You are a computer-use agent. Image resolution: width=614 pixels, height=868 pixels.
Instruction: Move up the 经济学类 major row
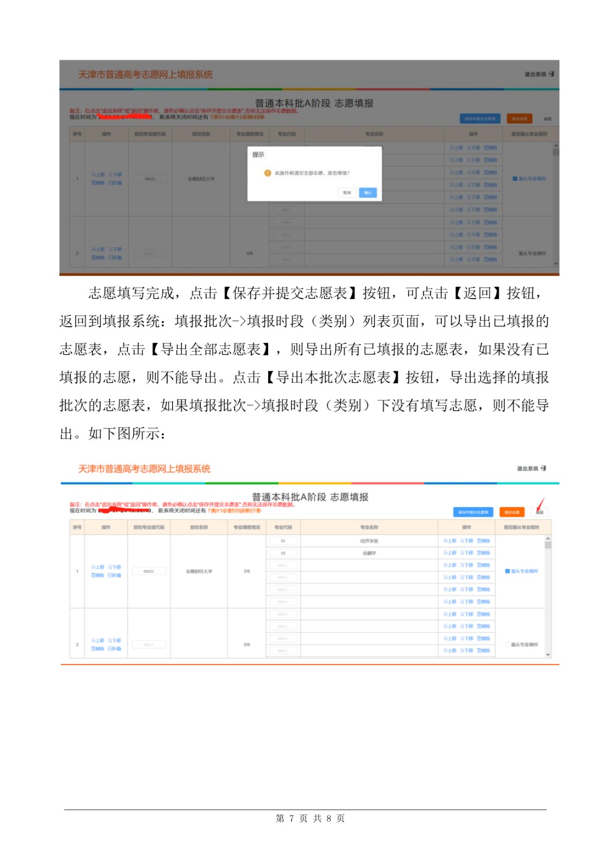(450, 541)
